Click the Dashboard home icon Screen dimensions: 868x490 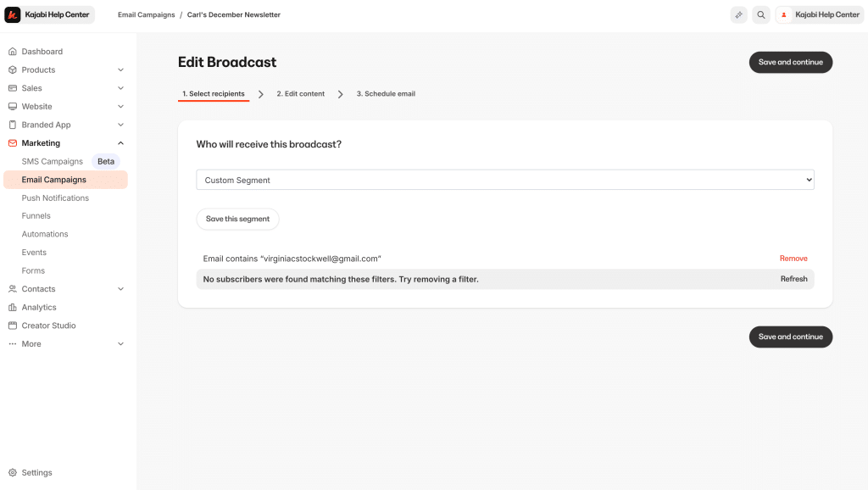point(13,52)
